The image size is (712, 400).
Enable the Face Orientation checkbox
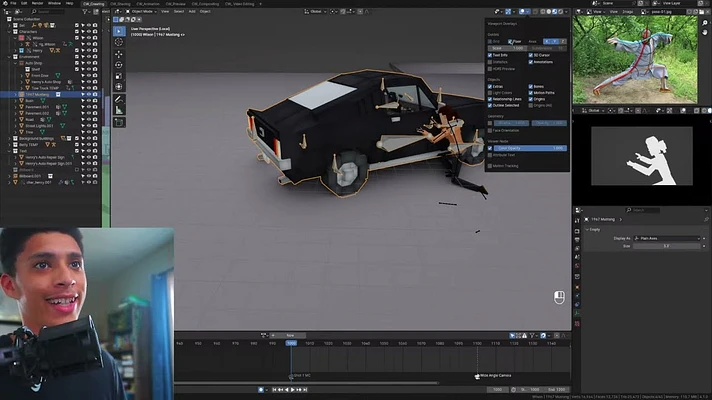pyautogui.click(x=490, y=130)
